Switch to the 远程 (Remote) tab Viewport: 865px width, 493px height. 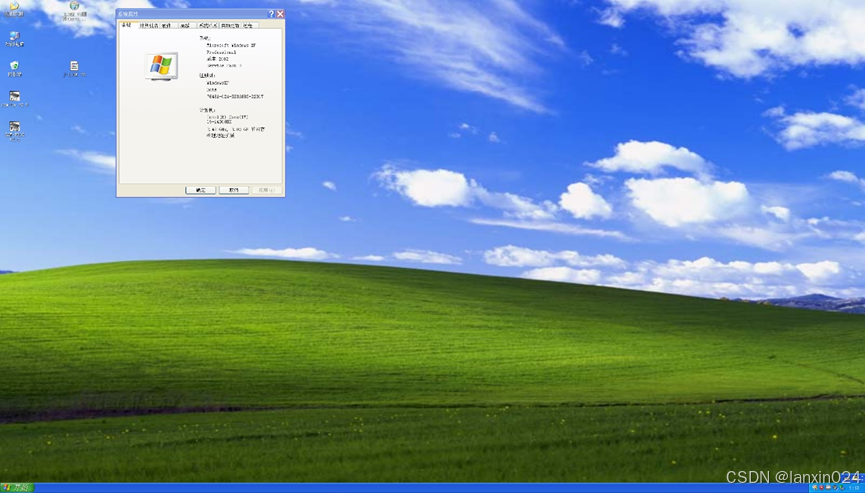[x=249, y=25]
